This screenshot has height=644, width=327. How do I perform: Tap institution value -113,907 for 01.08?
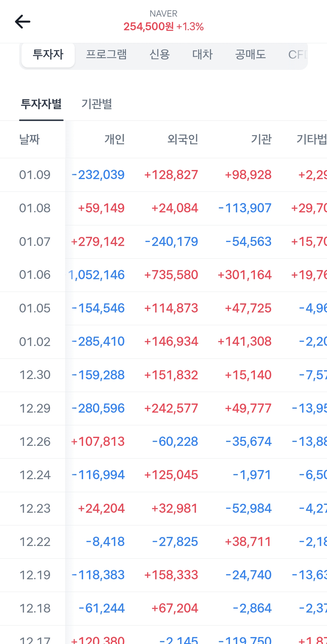pos(245,208)
